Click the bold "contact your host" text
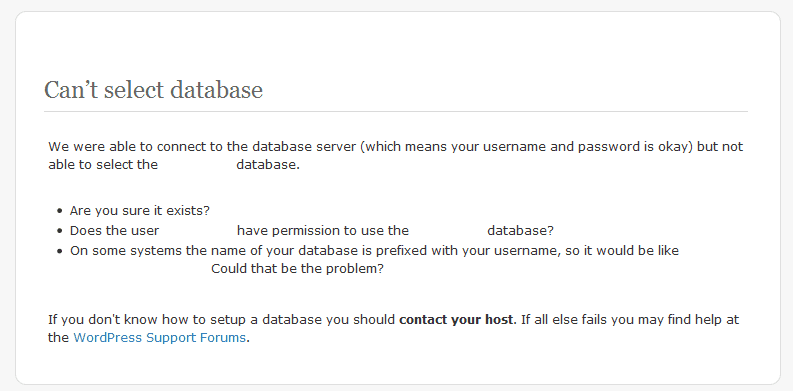 click(456, 320)
